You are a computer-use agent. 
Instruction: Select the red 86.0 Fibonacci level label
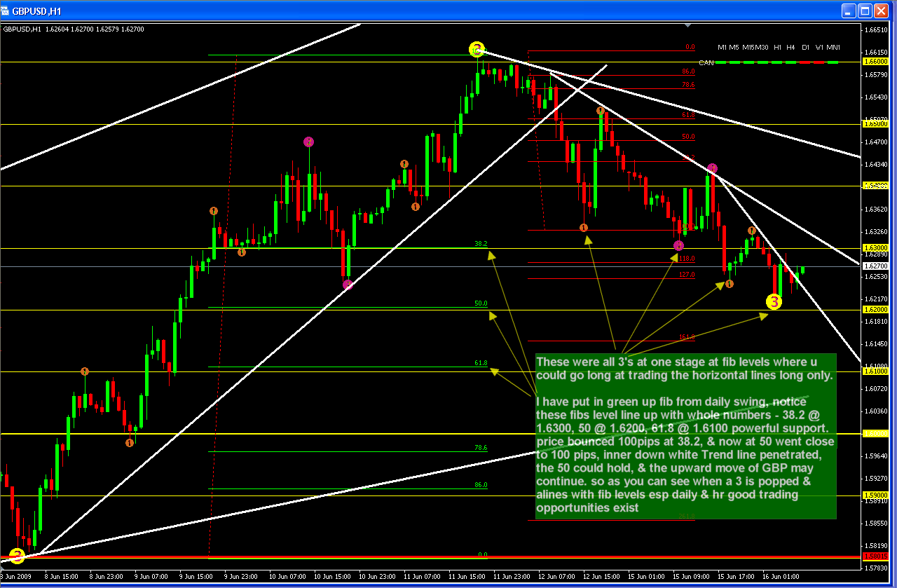(688, 71)
